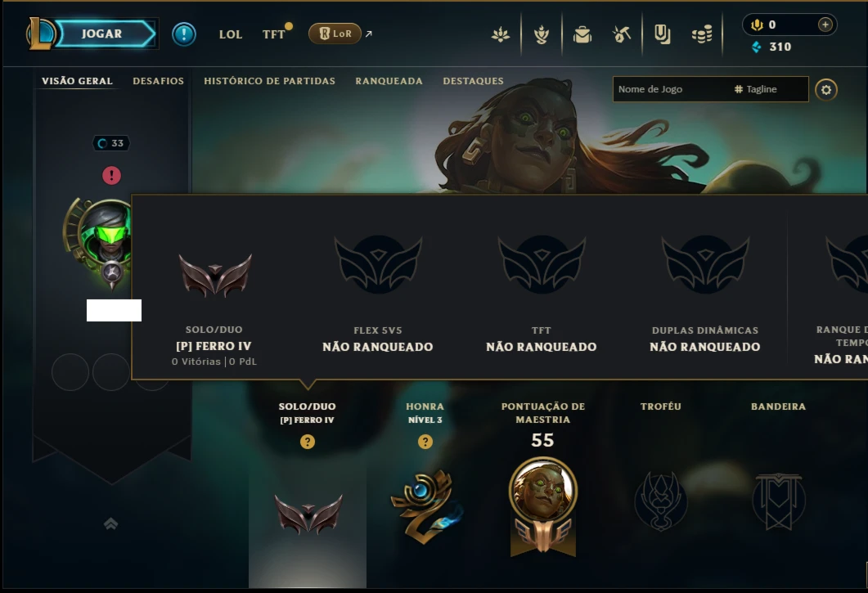Collapse the profile banner using chevron arrow
This screenshot has width=868, height=593.
pos(110,523)
